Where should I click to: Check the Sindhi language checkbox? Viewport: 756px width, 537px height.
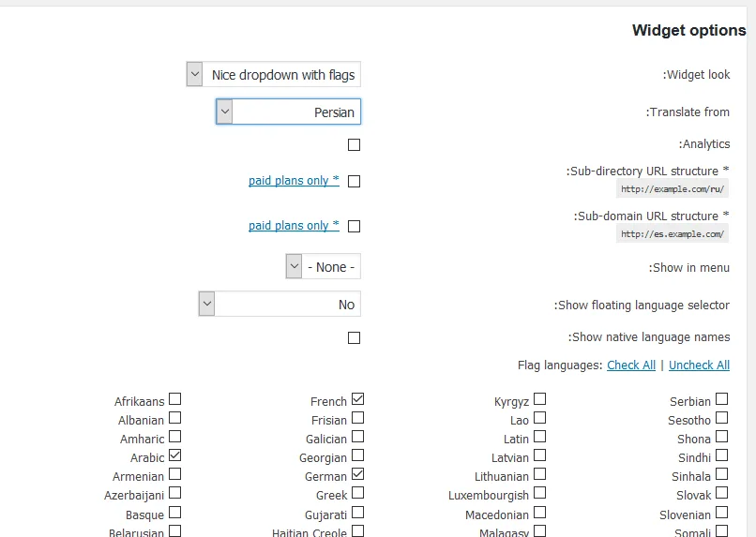pyautogui.click(x=722, y=455)
